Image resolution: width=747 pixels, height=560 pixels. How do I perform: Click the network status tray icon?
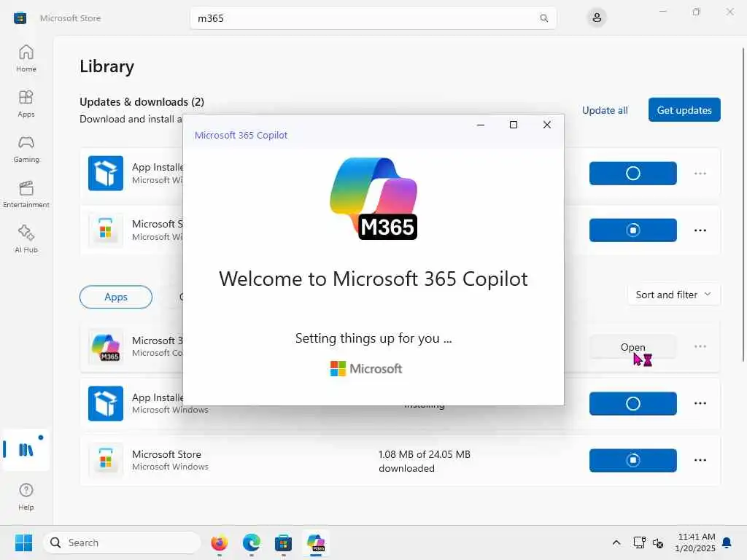639,542
